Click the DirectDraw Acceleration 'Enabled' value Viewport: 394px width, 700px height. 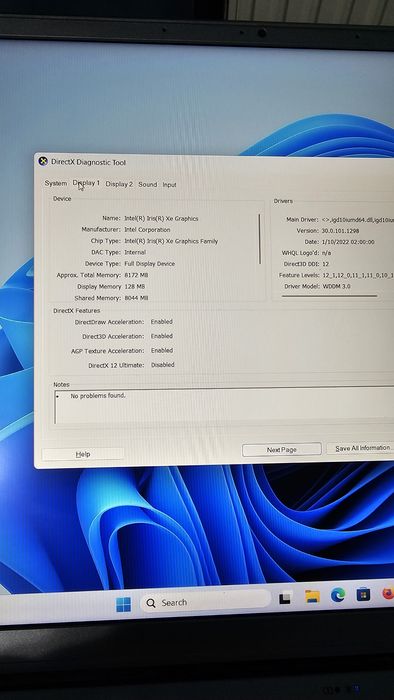pyautogui.click(x=162, y=321)
